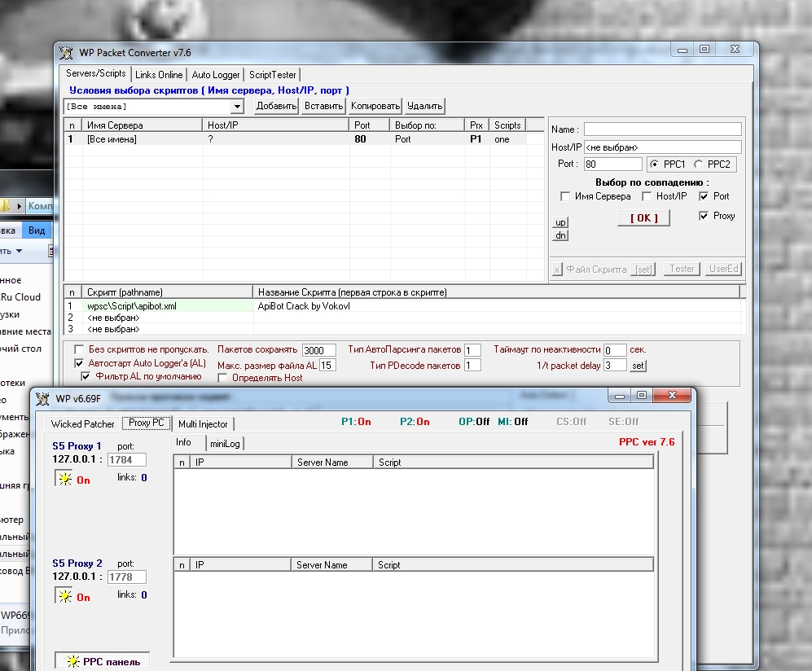The height and width of the screenshot is (671, 812).
Task: Switch to the Links Online tab
Action: pyautogui.click(x=159, y=75)
